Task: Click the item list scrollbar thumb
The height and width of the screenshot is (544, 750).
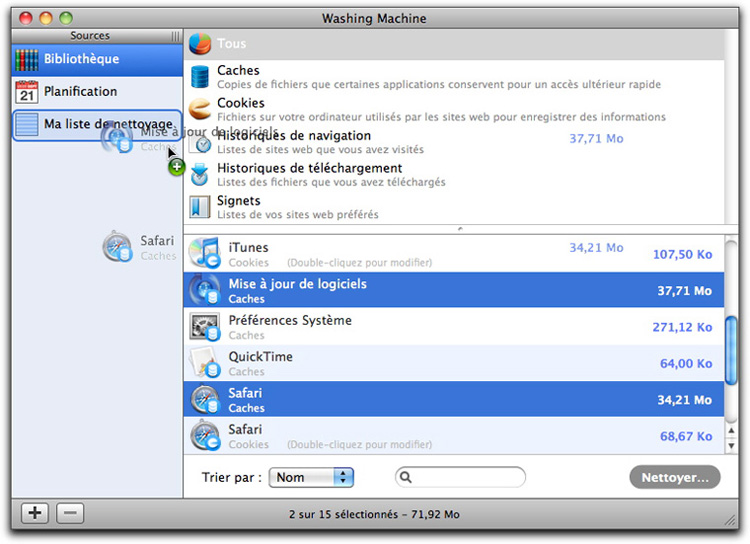Action: tap(731, 350)
